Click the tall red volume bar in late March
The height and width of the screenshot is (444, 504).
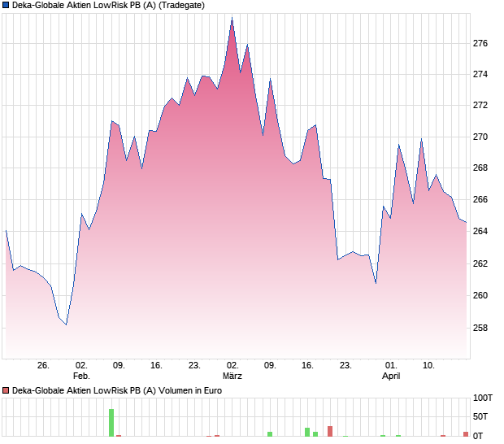coord(330,432)
